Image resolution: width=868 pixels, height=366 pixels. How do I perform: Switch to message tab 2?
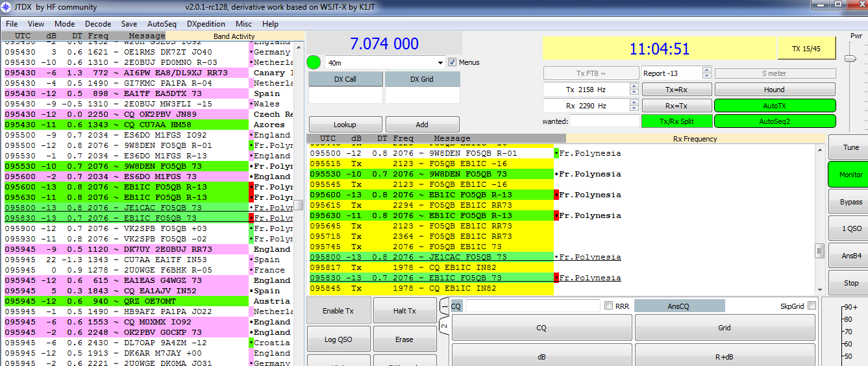click(444, 326)
